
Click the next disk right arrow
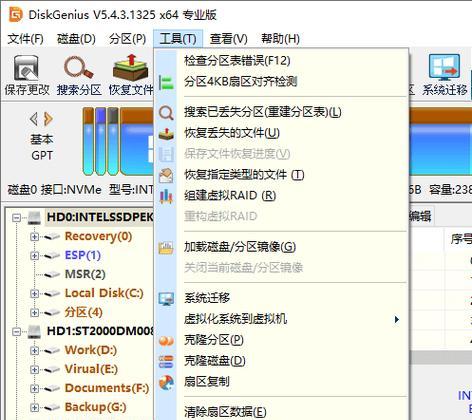pos(48,119)
